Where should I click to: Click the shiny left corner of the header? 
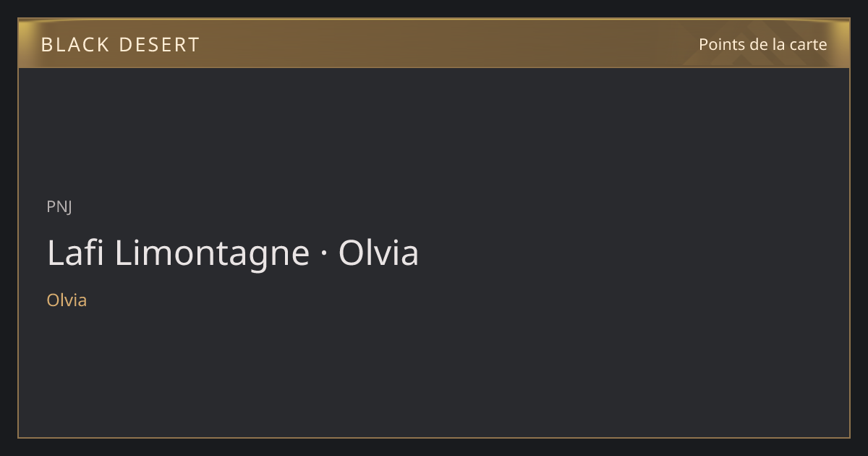(29, 33)
